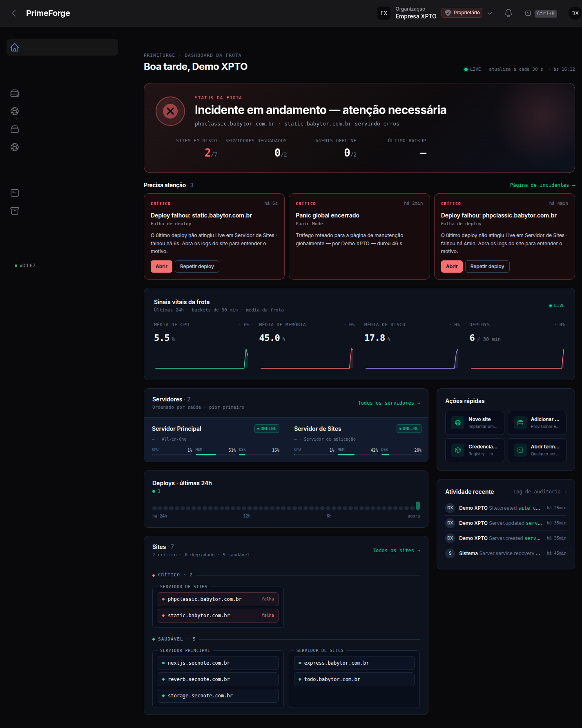Click the Média de Memória sparkline chart
Image resolution: width=582 pixels, height=728 pixels.
(307, 358)
